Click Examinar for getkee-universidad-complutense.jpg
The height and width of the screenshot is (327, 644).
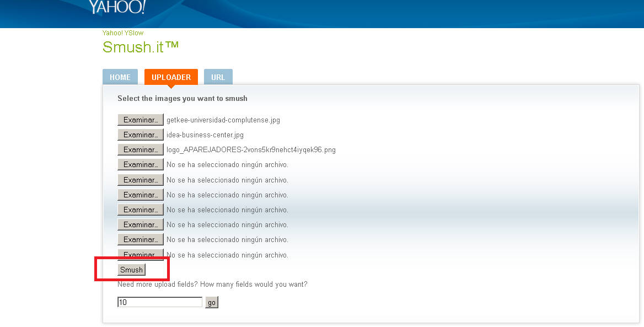141,120
